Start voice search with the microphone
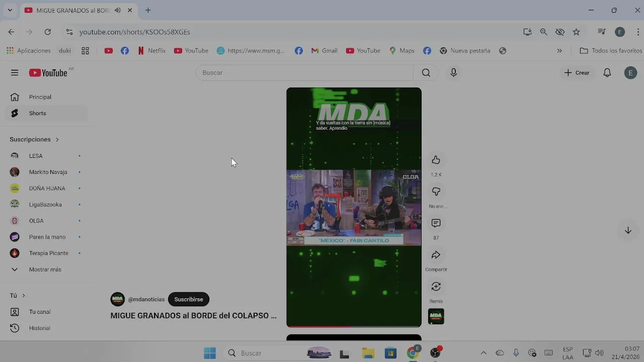The height and width of the screenshot is (362, 644). pos(453,73)
